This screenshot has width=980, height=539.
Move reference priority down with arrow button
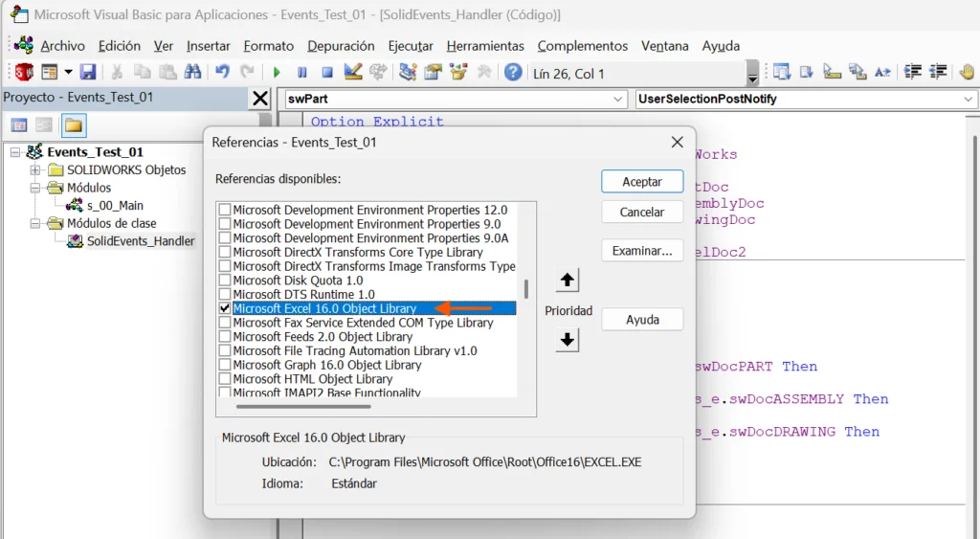point(567,340)
